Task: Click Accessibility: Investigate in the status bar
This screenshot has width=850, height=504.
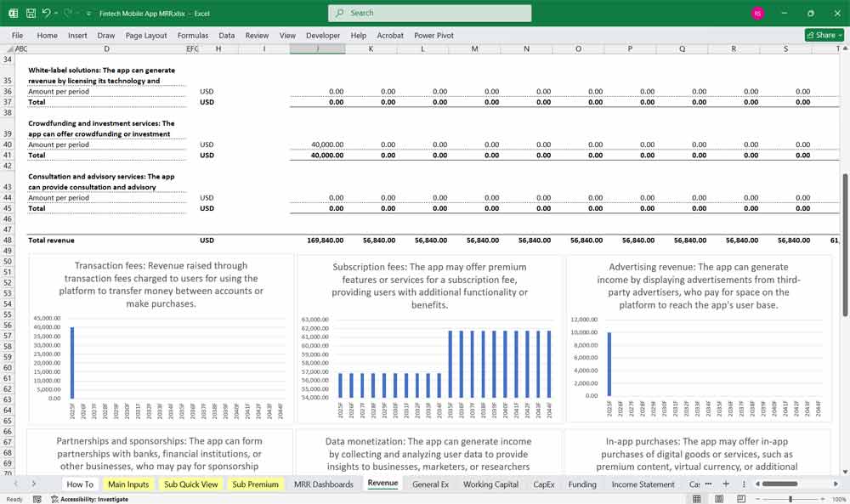Action: (x=93, y=499)
